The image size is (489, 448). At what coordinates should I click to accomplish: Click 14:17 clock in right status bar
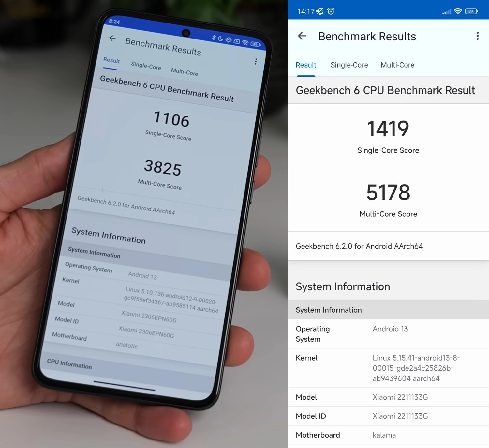point(306,11)
